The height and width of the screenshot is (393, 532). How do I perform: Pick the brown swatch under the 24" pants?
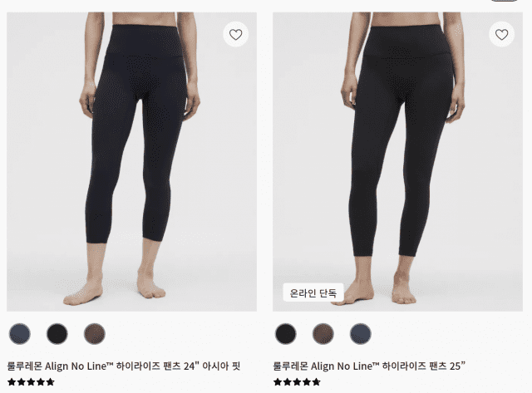94,334
